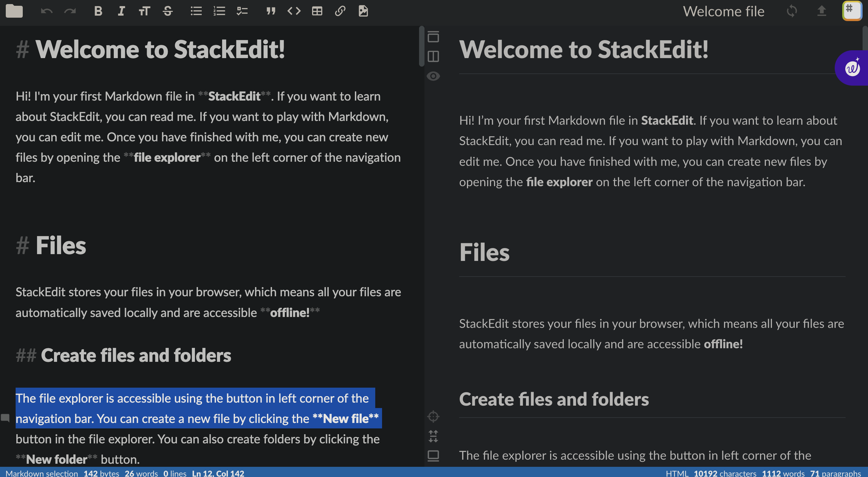Click '71 paragraphs' in the status bar
Viewport: 868px width, 477px height.
pyautogui.click(x=836, y=473)
